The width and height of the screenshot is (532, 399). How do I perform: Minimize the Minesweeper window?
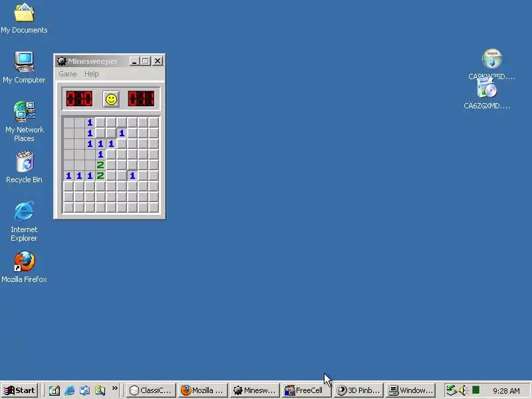coord(135,61)
